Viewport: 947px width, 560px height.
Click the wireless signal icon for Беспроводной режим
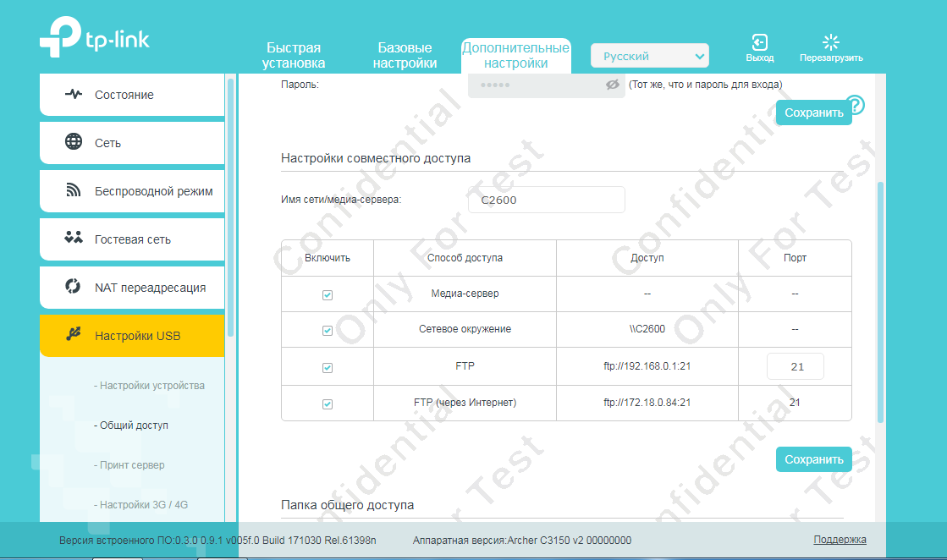pyautogui.click(x=74, y=190)
